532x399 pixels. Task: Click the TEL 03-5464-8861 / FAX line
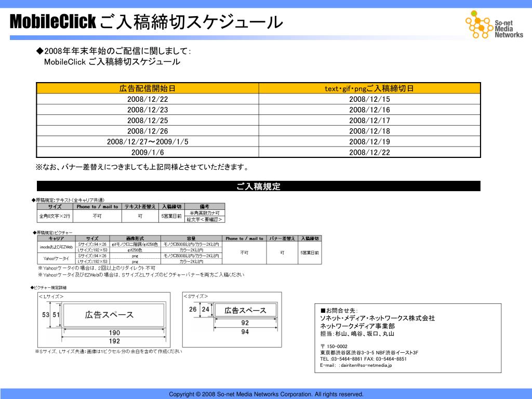[363, 359]
